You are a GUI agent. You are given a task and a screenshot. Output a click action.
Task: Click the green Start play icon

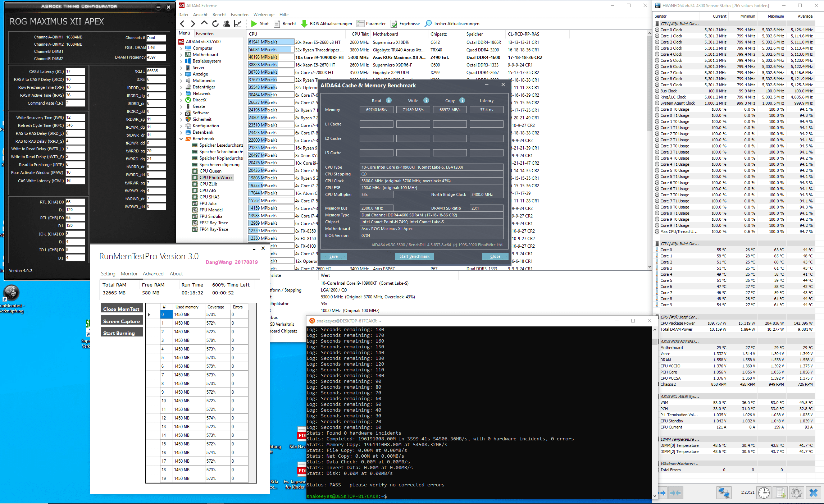[x=254, y=24]
